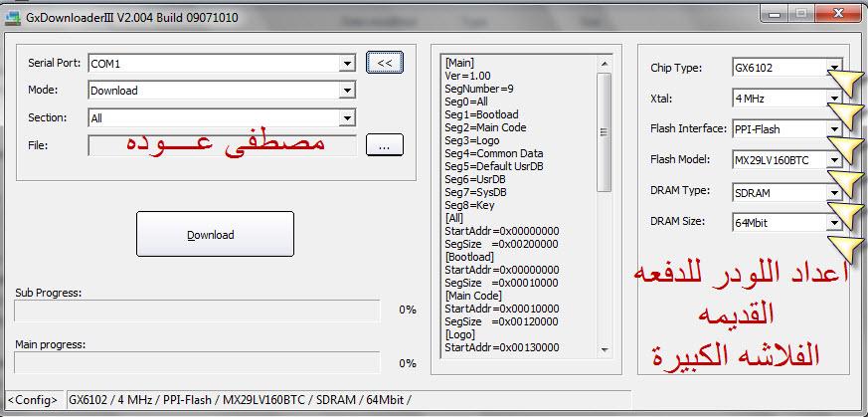
Task: Click the config list scrollbar thumb
Action: 605,132
